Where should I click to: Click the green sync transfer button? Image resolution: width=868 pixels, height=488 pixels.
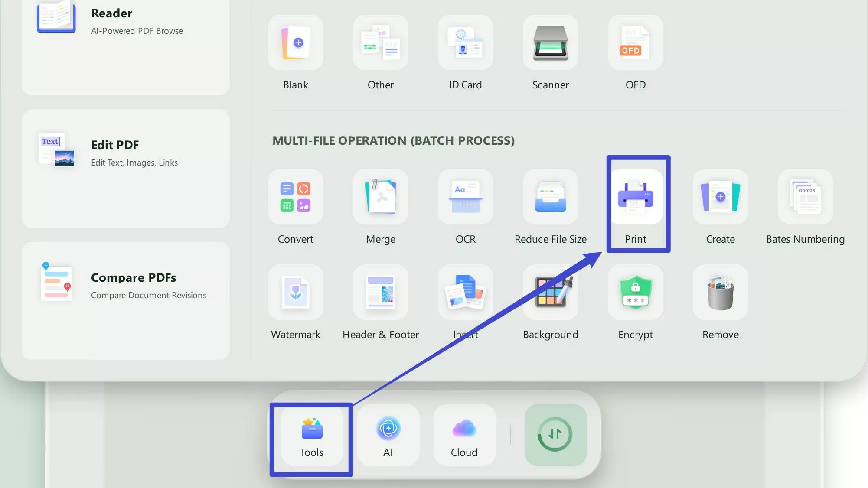point(555,435)
